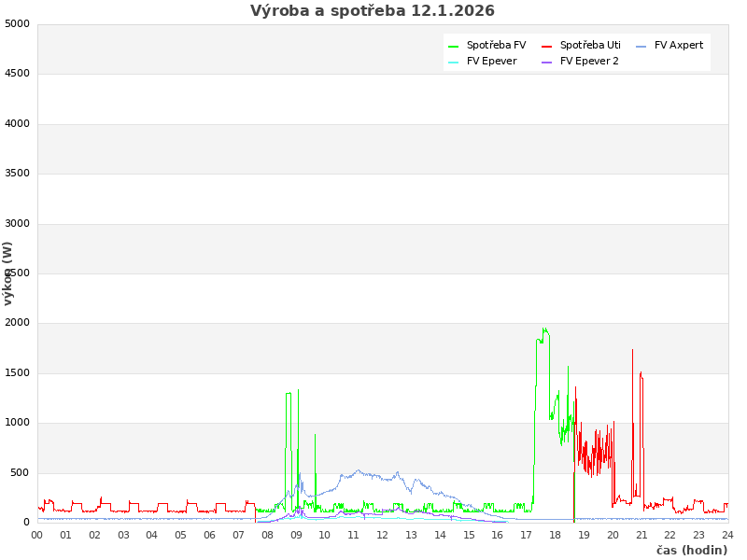Screen dimensions: 747x560
Task: Click the x-axis label čas (hodin)
Action: coord(691,551)
